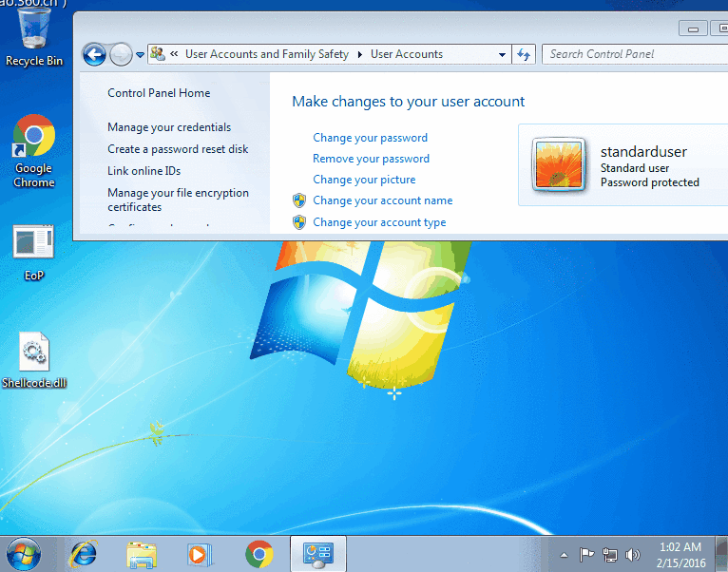Image resolution: width=728 pixels, height=572 pixels.
Task: Select Remove your password
Action: 371,159
